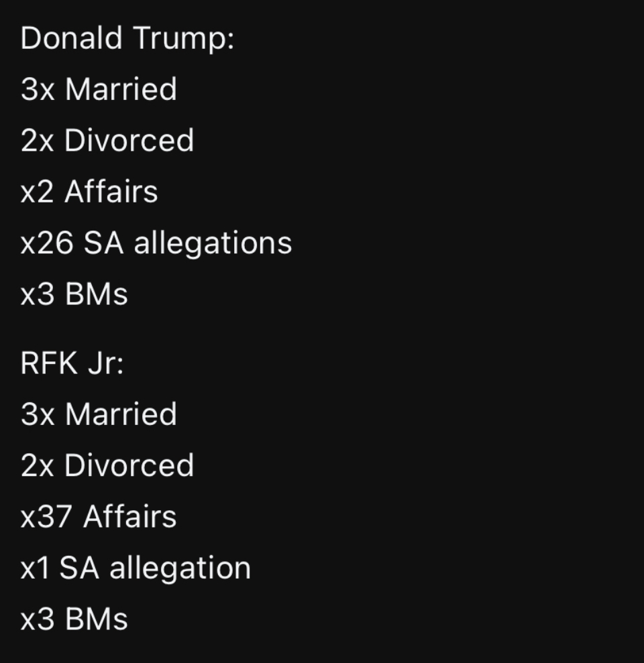Screen dimensions: 644x663
Task: Select "3x Married" under Donald Trump
Action: coord(99,89)
